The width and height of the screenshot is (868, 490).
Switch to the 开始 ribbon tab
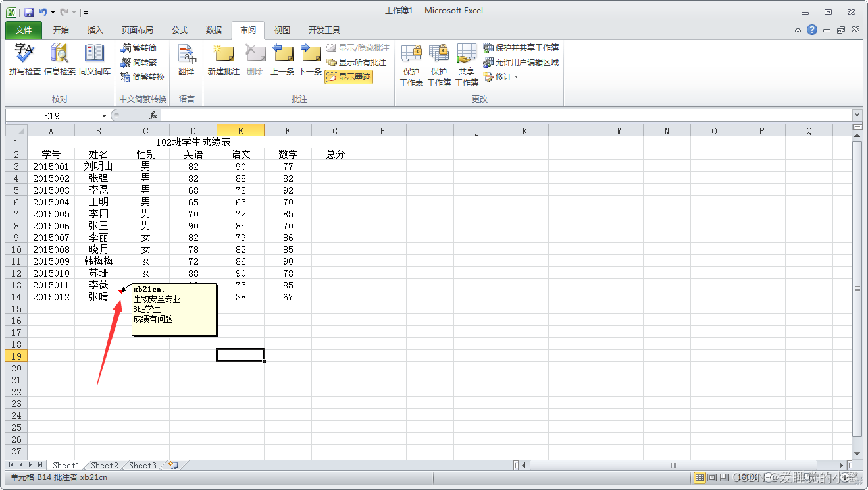coord(61,30)
